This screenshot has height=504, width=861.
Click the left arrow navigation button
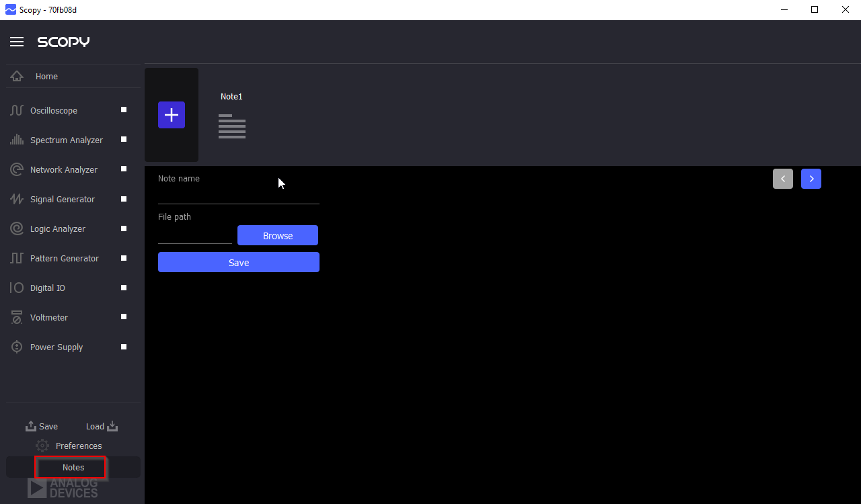[783, 179]
